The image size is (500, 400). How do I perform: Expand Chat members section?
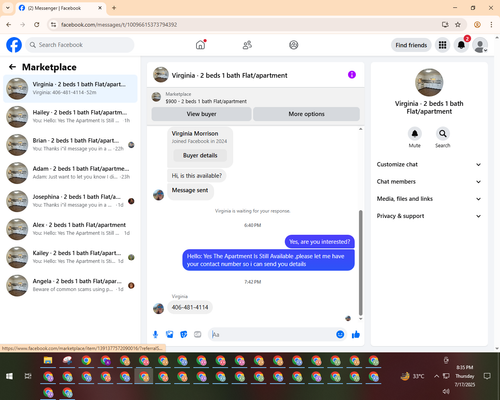[x=429, y=182]
